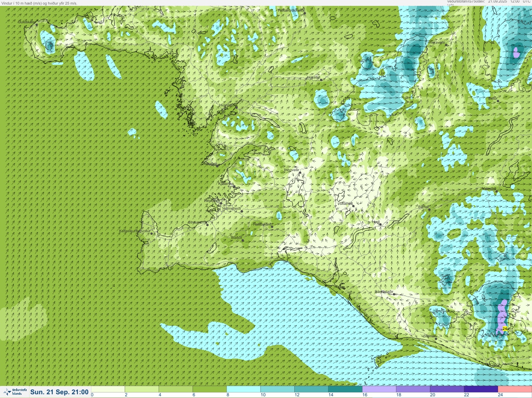Click the Keflavíkurflugvöllur station dot
Viewport: 532px width, 398px height.
click(152, 233)
